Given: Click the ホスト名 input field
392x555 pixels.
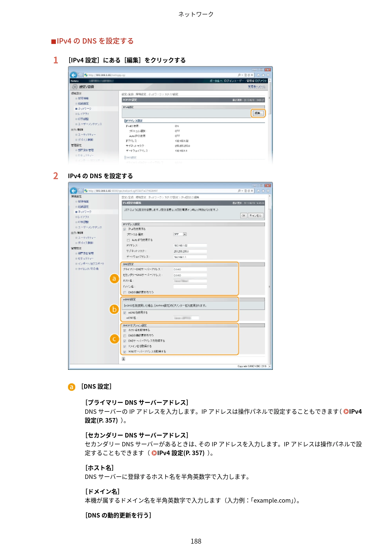Looking at the screenshot, I should tap(190, 281).
